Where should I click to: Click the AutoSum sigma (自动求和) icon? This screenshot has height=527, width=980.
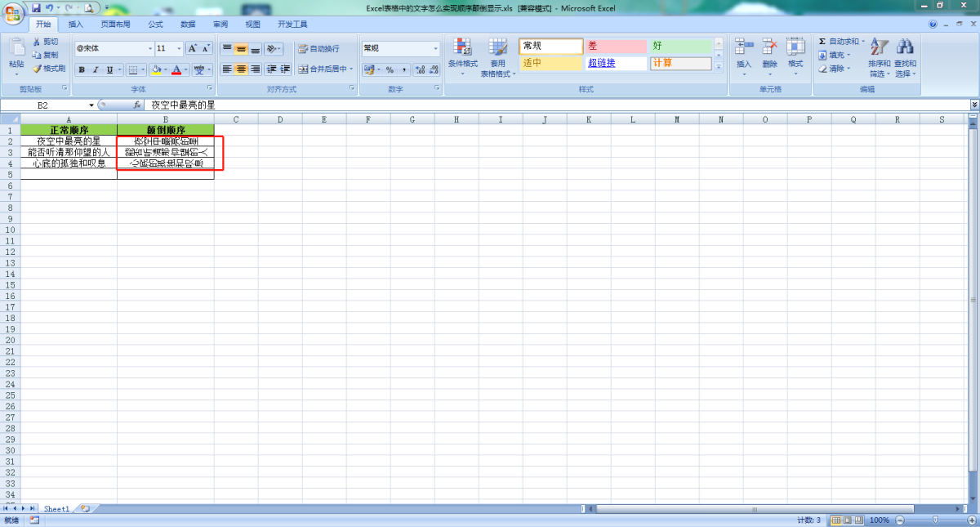coord(823,42)
